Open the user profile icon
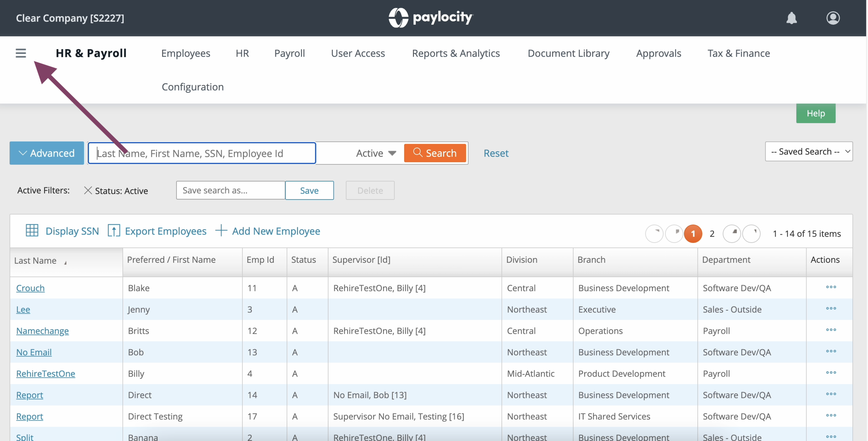Viewport: 868px width, 441px height. pos(833,18)
